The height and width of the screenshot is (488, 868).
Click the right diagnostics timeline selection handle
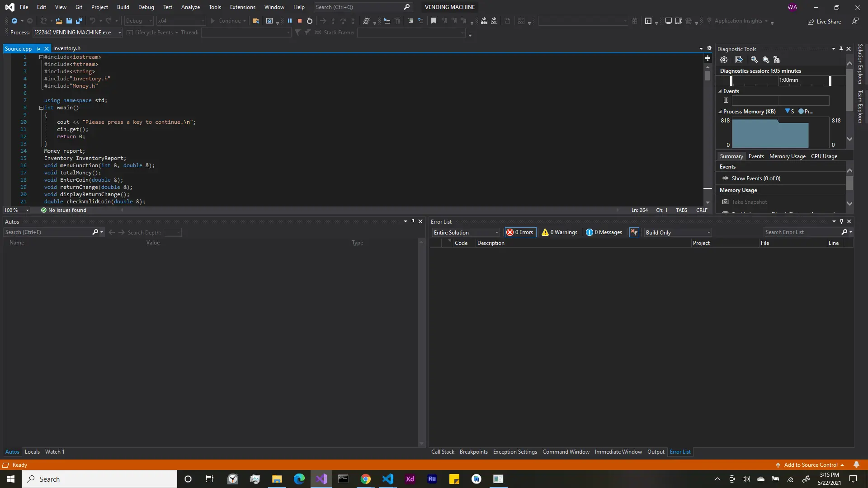point(830,80)
